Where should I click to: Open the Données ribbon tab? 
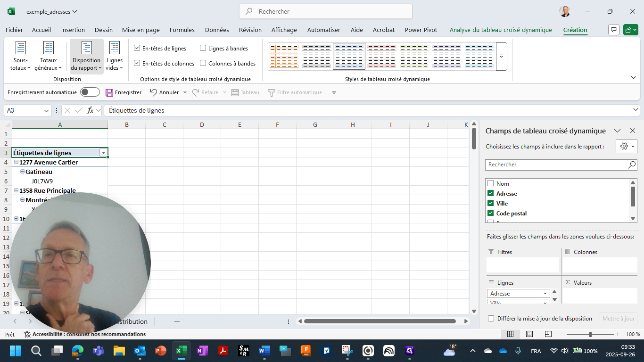(x=217, y=30)
